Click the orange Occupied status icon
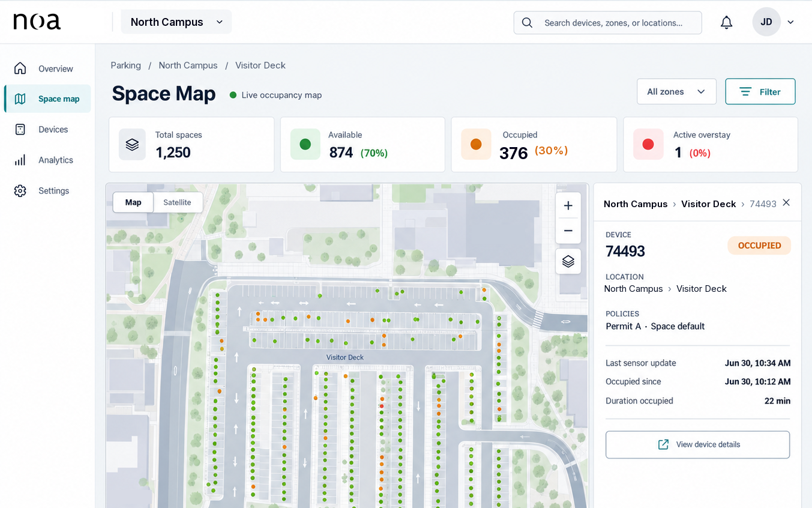 [476, 144]
